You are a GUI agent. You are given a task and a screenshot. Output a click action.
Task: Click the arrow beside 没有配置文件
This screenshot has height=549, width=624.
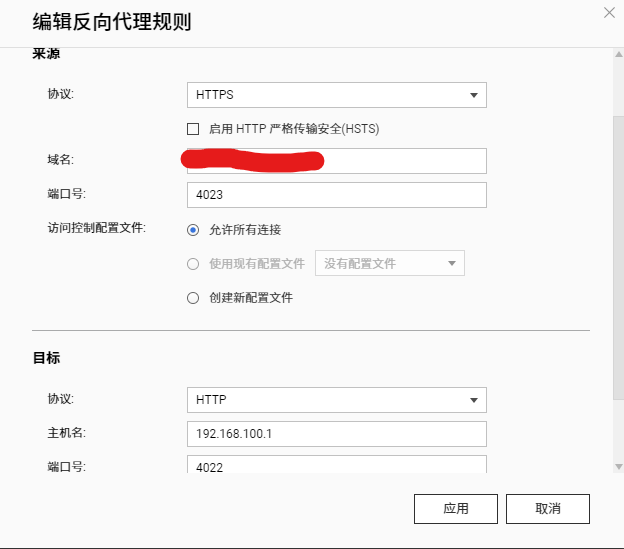coord(452,264)
